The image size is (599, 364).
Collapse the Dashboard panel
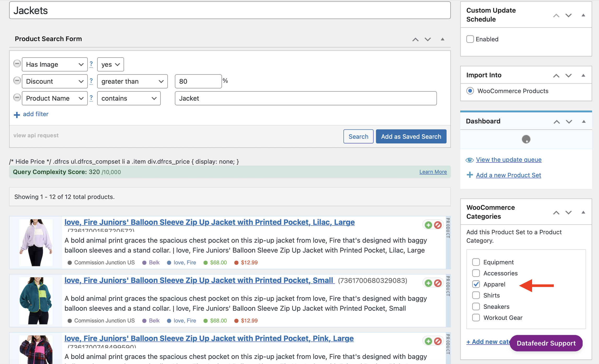584,121
